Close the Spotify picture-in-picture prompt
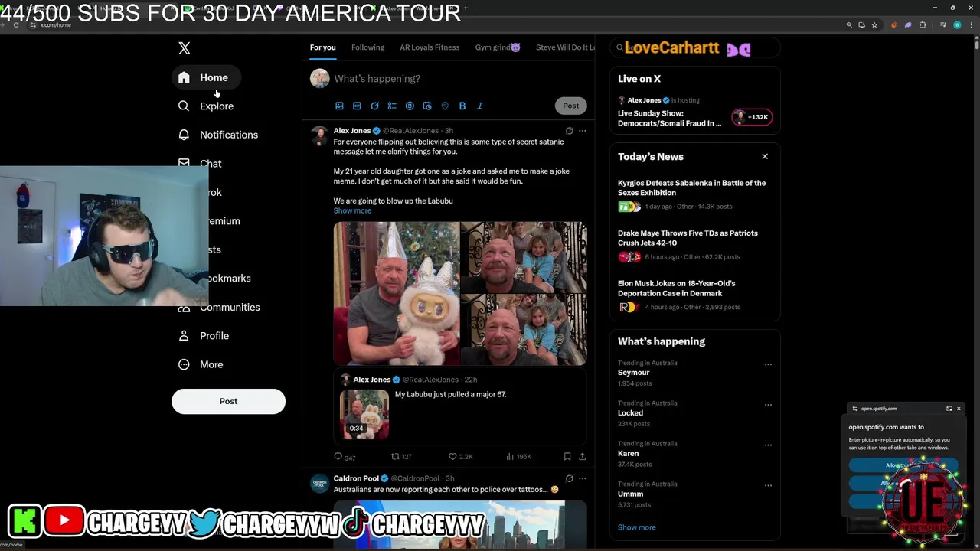This screenshot has height=551, width=980. [x=959, y=409]
